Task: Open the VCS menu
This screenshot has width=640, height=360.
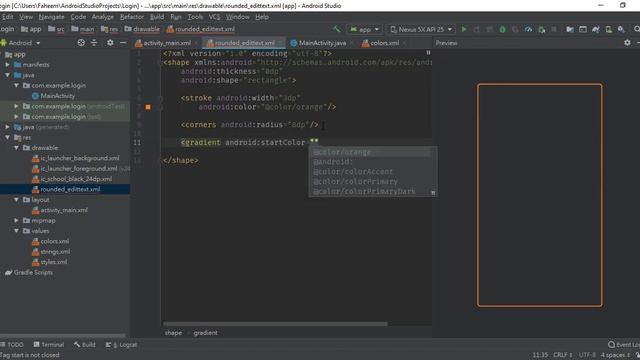Action: [214, 17]
